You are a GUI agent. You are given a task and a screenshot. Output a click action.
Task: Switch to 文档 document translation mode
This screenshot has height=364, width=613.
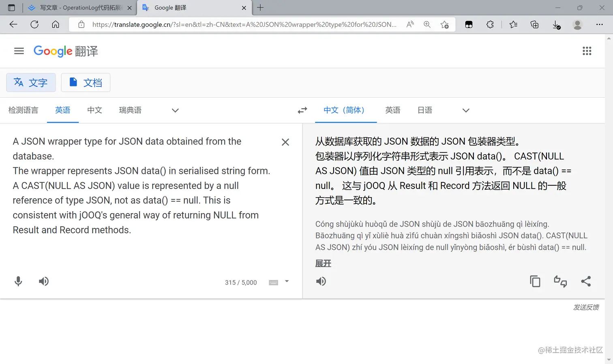86,83
